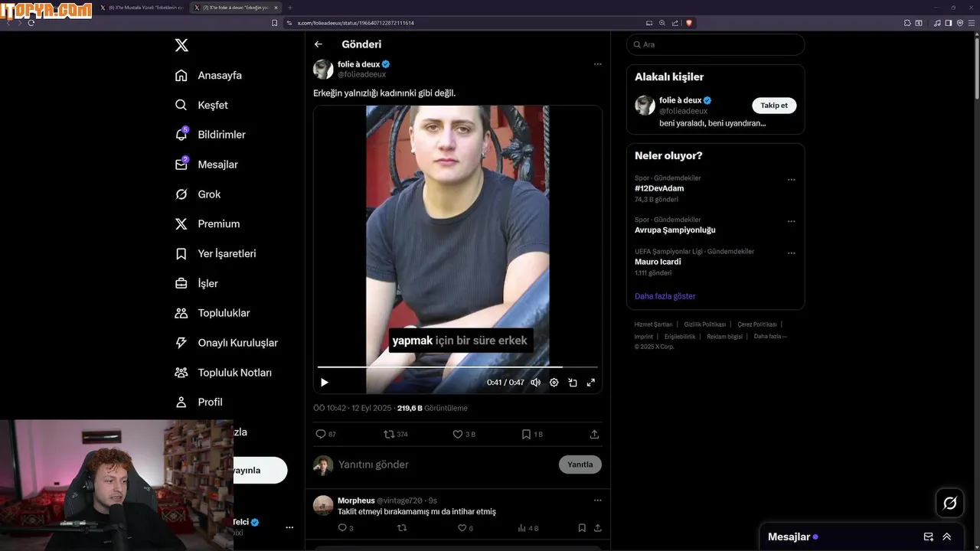The image size is (980, 551).
Task: Share the page from the address bar
Action: [675, 23]
